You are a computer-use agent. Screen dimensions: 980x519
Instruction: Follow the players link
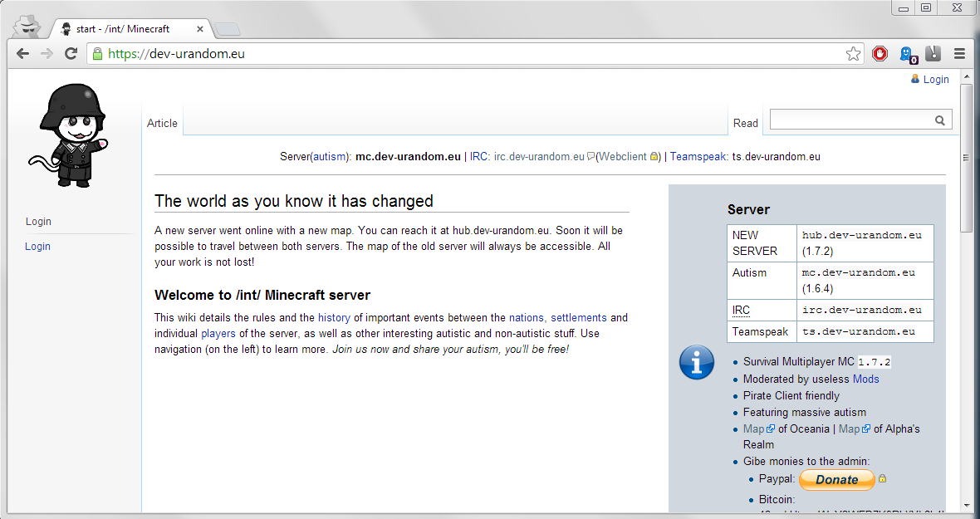pos(218,334)
